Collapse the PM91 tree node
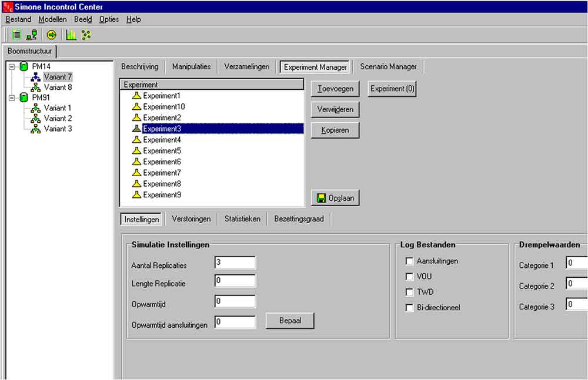This screenshot has width=588, height=380. (x=12, y=97)
